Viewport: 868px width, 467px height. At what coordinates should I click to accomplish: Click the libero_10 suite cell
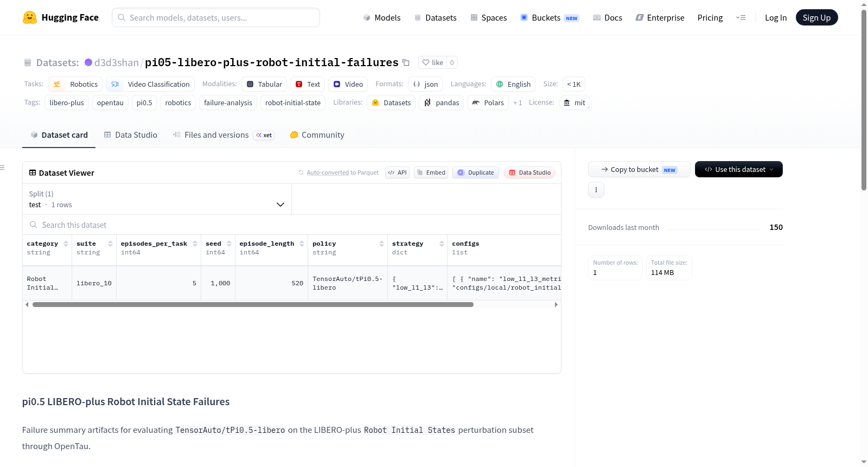(94, 283)
